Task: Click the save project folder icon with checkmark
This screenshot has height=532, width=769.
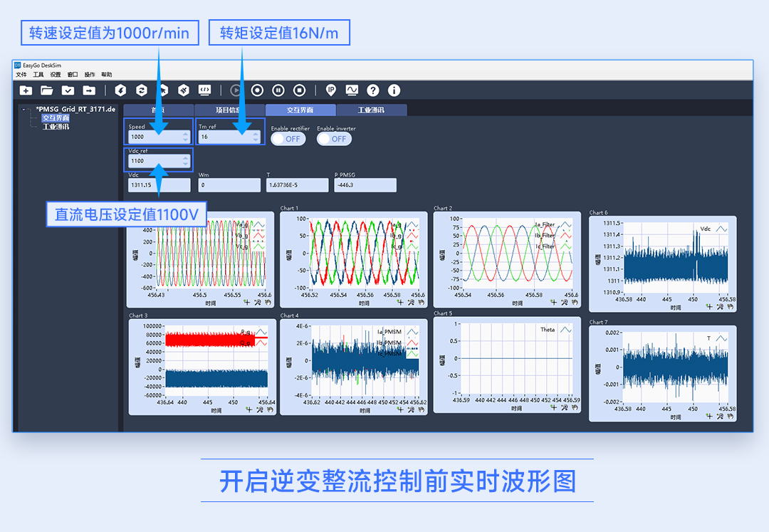Action: click(x=68, y=90)
